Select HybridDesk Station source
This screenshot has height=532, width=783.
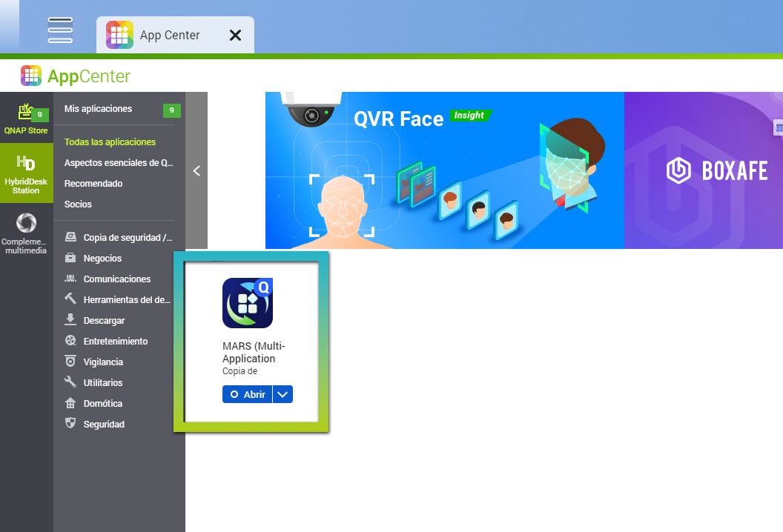pyautogui.click(x=26, y=173)
